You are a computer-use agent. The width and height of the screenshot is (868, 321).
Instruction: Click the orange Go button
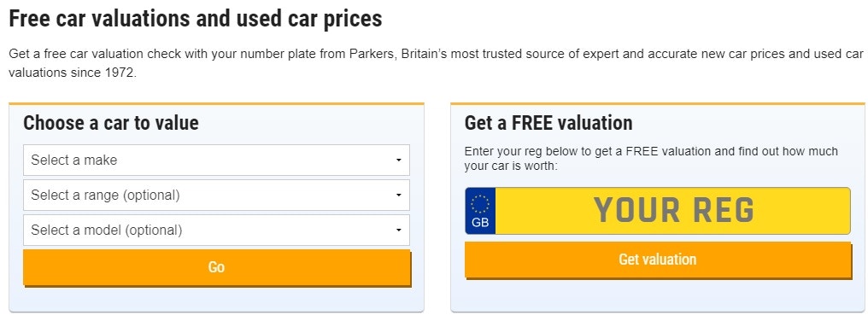click(216, 267)
